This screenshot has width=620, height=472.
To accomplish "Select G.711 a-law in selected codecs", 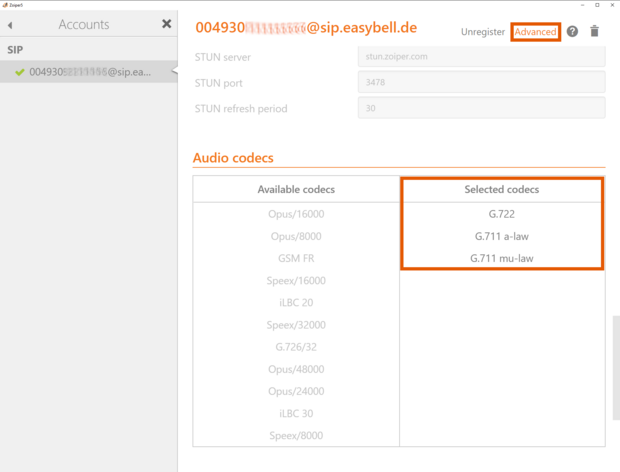I will (501, 236).
